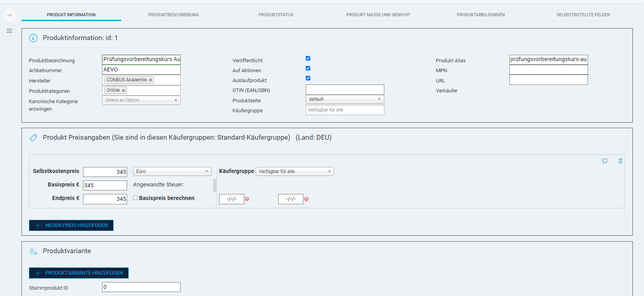Delete price row with trash icon
Viewport: 644px width, 296px height.
pos(620,161)
